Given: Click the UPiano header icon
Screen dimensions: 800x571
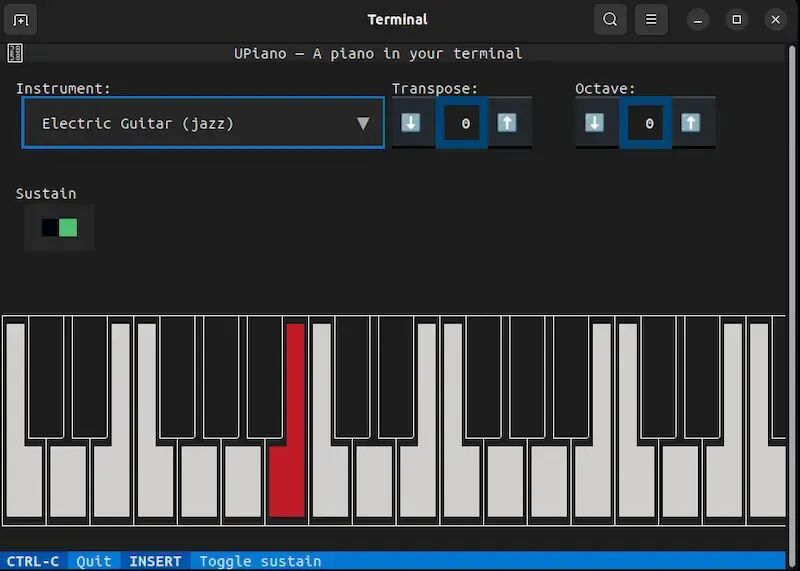Looking at the screenshot, I should point(15,53).
